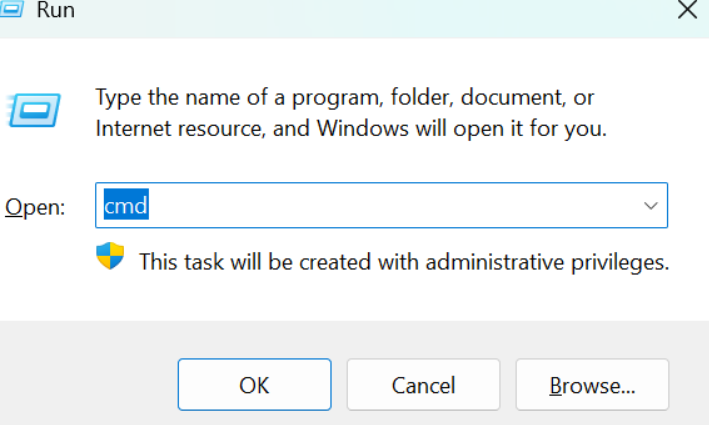Image resolution: width=709 pixels, height=425 pixels.
Task: Click the underlined B in the Browse button
Action: pyautogui.click(x=556, y=386)
